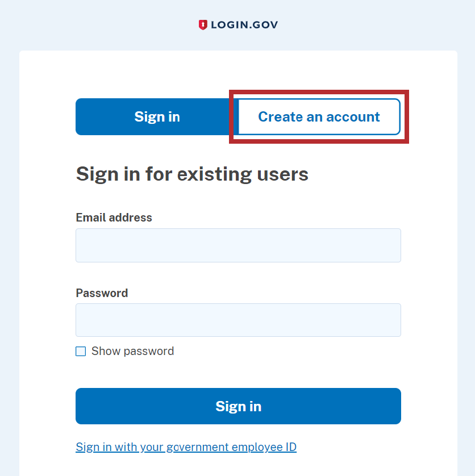Select Create an account to register

tap(319, 116)
